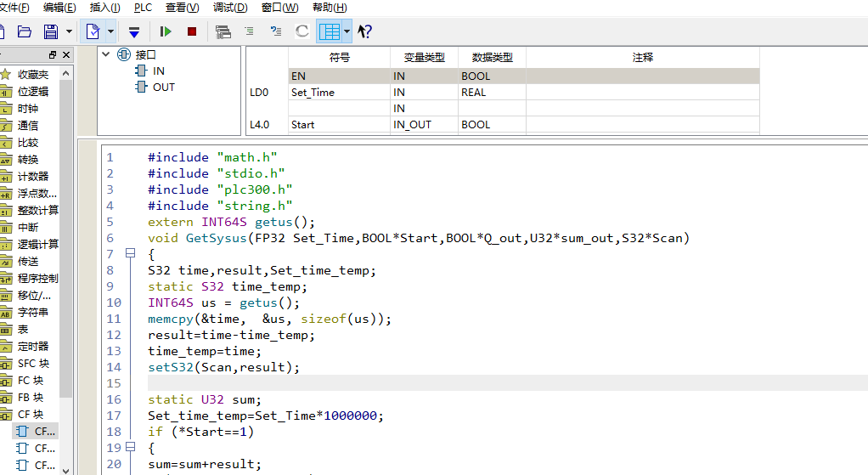Viewport: 868px width, 475px height.
Task: Open the 插入(I) menu
Action: pyautogui.click(x=104, y=8)
